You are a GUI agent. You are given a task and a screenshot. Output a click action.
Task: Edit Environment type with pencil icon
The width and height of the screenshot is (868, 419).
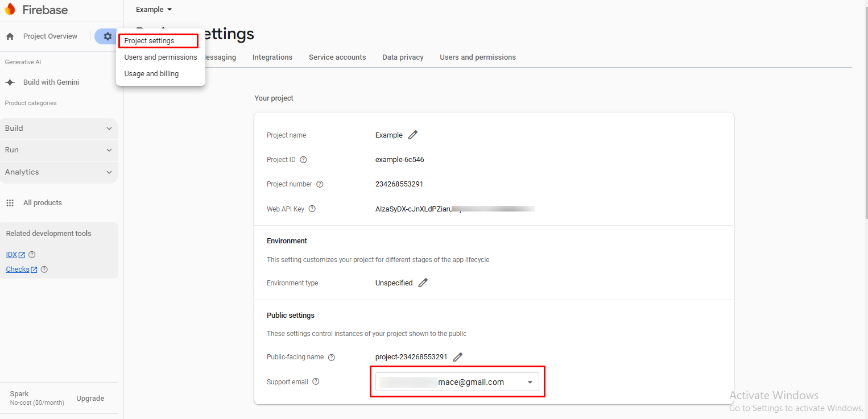click(x=423, y=283)
